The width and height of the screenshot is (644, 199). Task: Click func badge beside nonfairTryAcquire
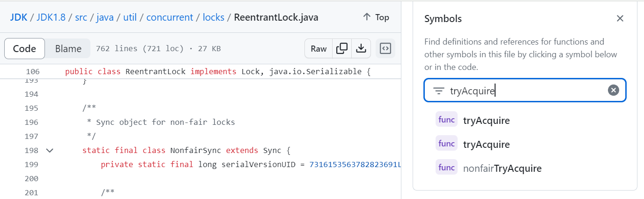click(446, 168)
